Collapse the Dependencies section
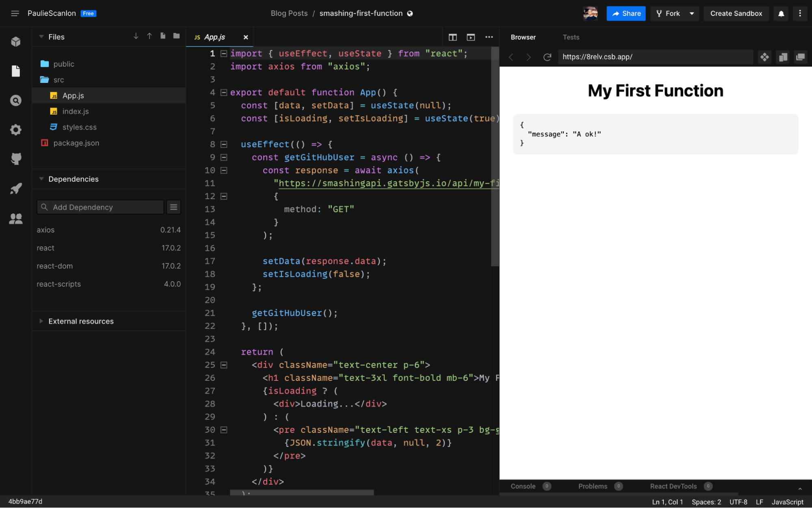The image size is (812, 508). point(41,179)
